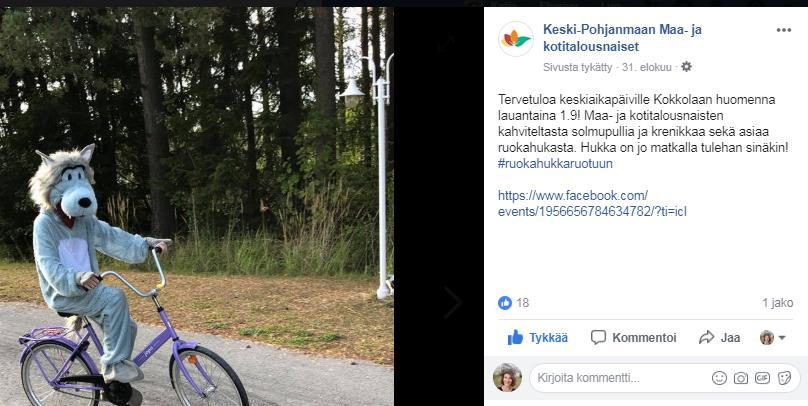The image size is (808, 406).
Task: Open the post options three-dot menu
Action: 783,30
